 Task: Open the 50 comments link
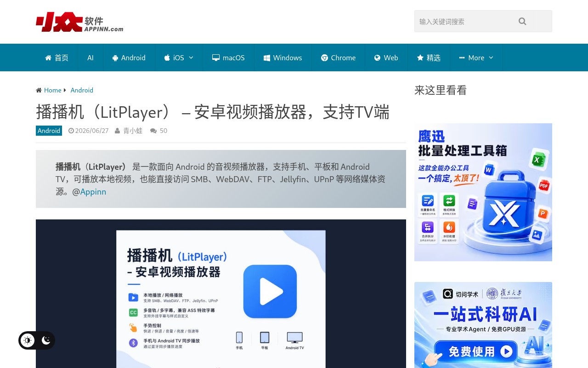[164, 131]
